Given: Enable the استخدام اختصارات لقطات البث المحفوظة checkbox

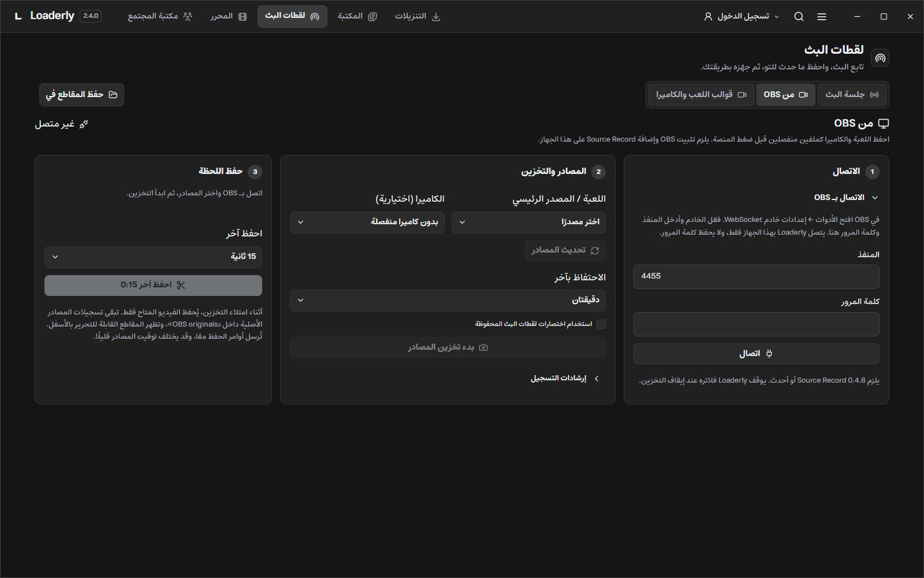Looking at the screenshot, I should pos(601,324).
